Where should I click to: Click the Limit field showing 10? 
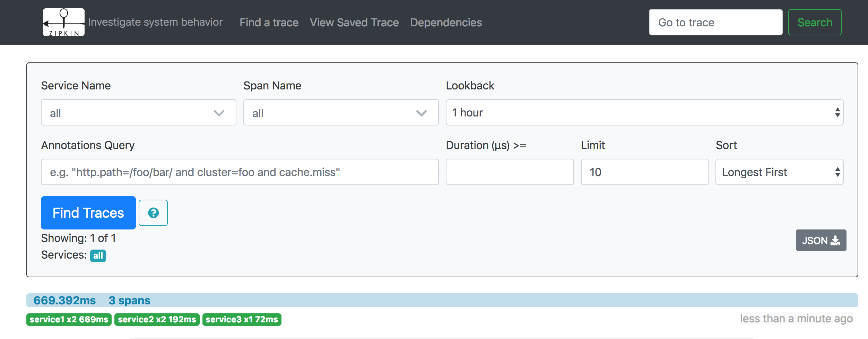tap(644, 172)
